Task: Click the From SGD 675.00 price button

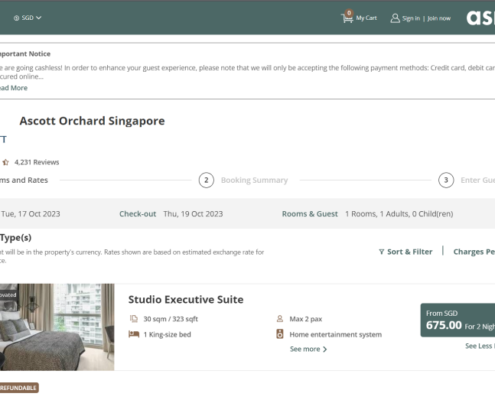Action: (x=458, y=320)
